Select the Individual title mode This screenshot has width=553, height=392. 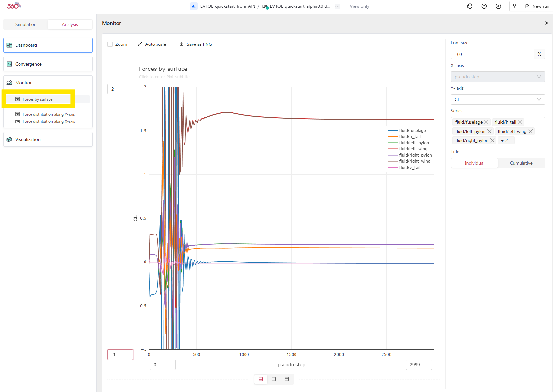(474, 163)
